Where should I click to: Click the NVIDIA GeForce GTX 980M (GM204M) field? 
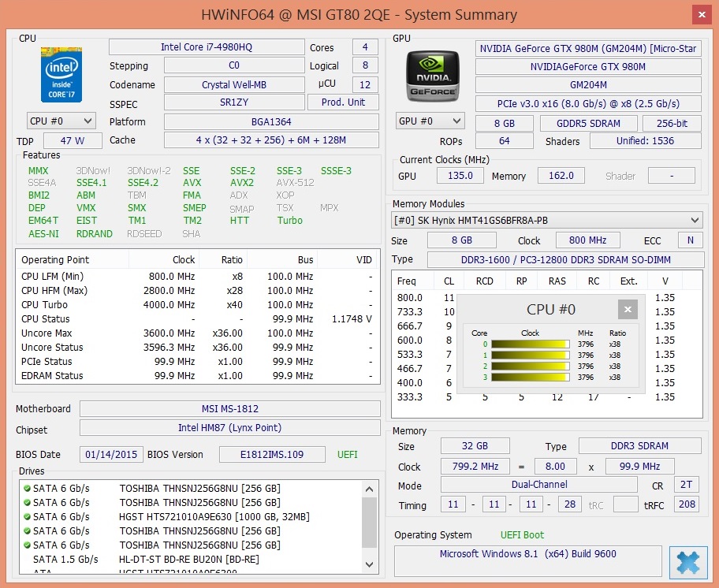[x=588, y=49]
